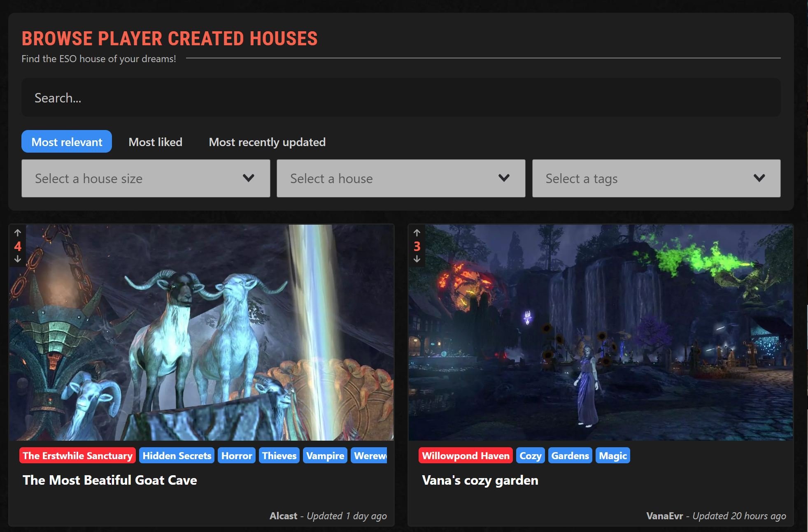This screenshot has height=532, width=808.
Task: Click the Browse Player Created Houses heading
Action: [x=170, y=39]
